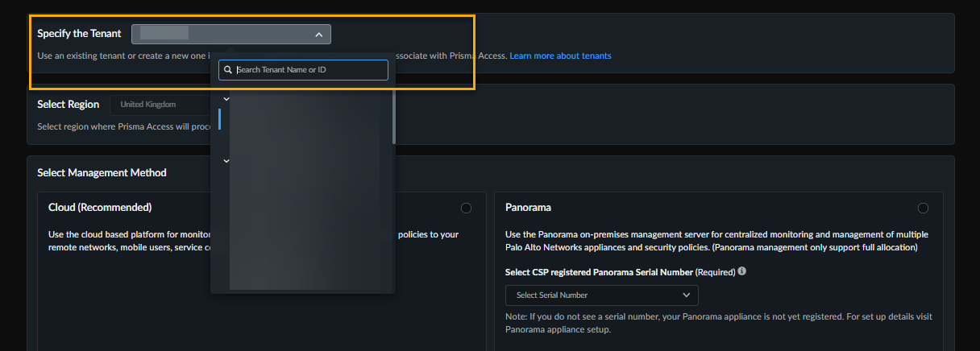Click the Panorama card title
Viewport: 980px width, 351px height.
(528, 208)
